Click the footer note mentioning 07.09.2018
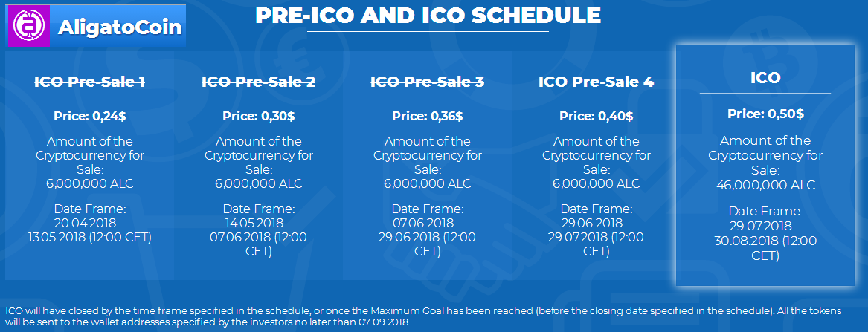This screenshot has height=332, width=868. [x=423, y=316]
